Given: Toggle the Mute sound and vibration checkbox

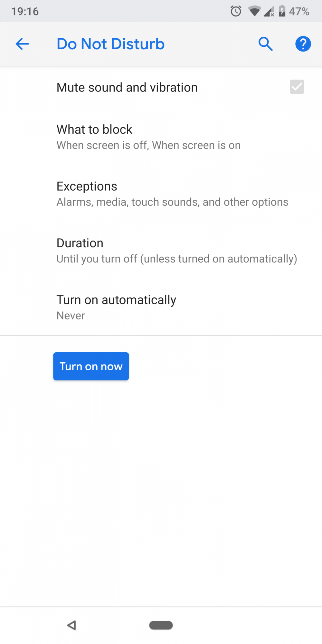Looking at the screenshot, I should (x=297, y=87).
